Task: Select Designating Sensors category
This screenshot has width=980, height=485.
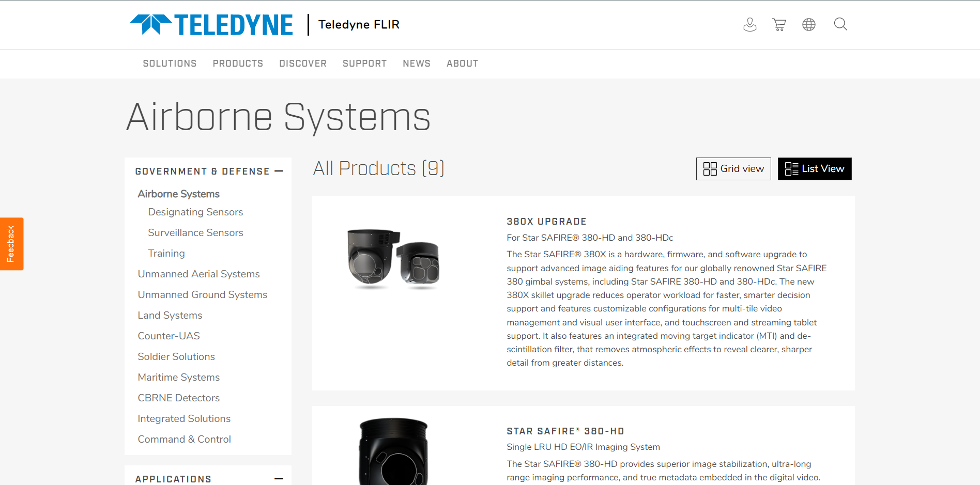Action: (x=195, y=212)
